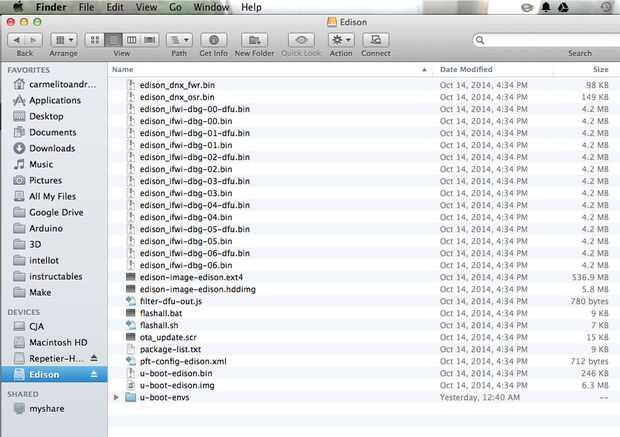620x437 pixels.
Task: Open Notification bell in menu bar
Action: 546,7
